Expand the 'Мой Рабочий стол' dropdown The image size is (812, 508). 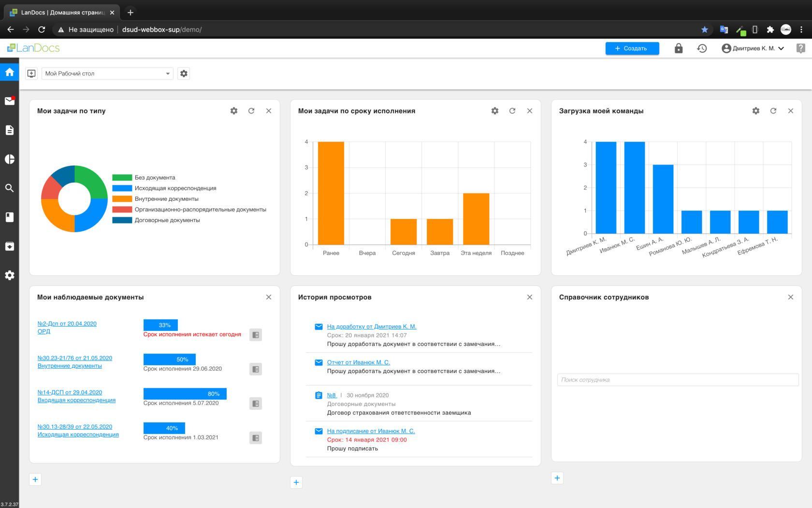pos(107,74)
